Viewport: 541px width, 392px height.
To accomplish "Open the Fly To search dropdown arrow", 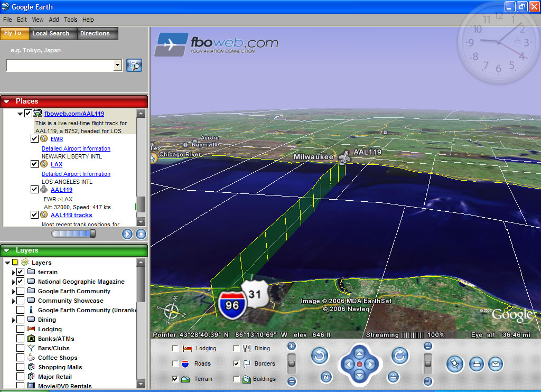I will click(118, 65).
